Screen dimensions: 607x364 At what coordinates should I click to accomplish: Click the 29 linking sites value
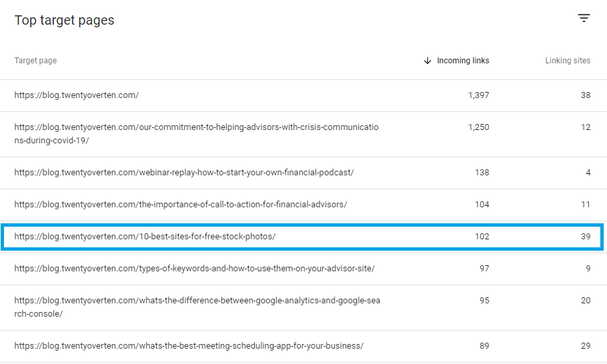coord(585,346)
